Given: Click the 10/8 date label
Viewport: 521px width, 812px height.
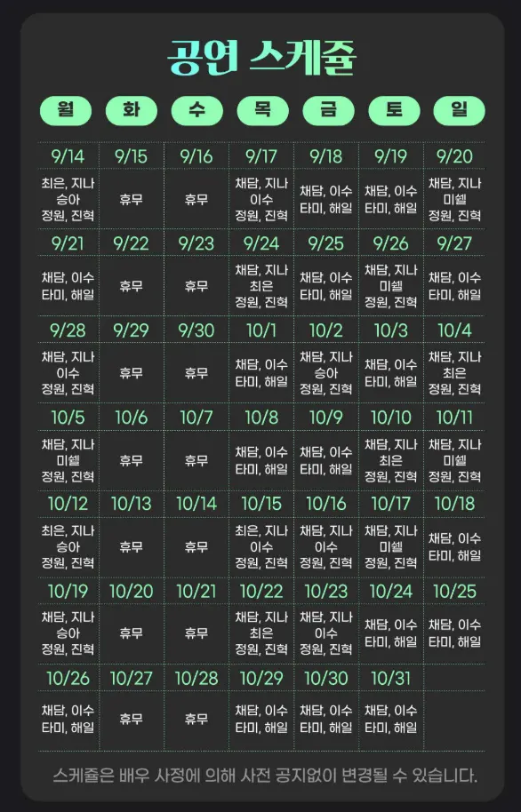Looking at the screenshot, I should click(x=261, y=417).
